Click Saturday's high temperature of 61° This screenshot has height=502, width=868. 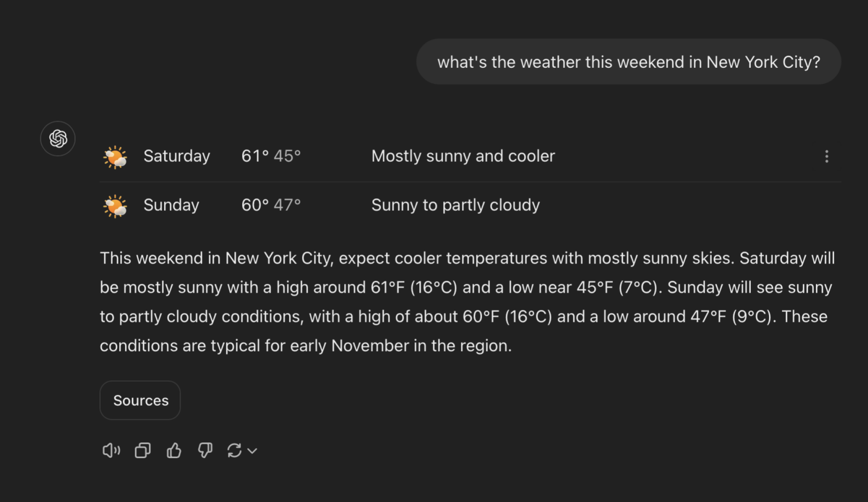(253, 156)
